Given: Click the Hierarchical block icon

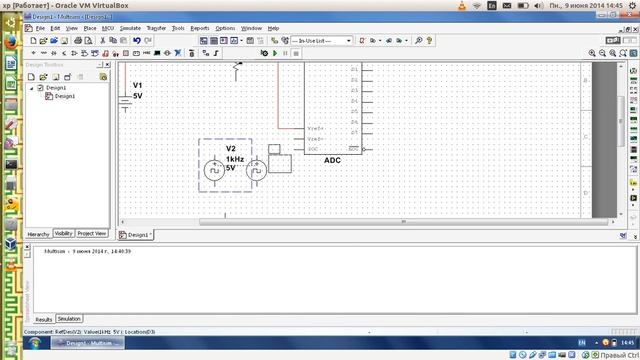Looking at the screenshot, I should [x=206, y=53].
